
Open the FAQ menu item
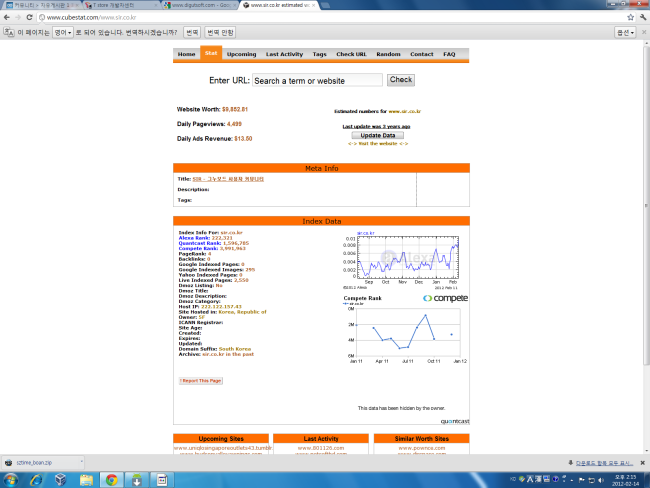point(449,54)
